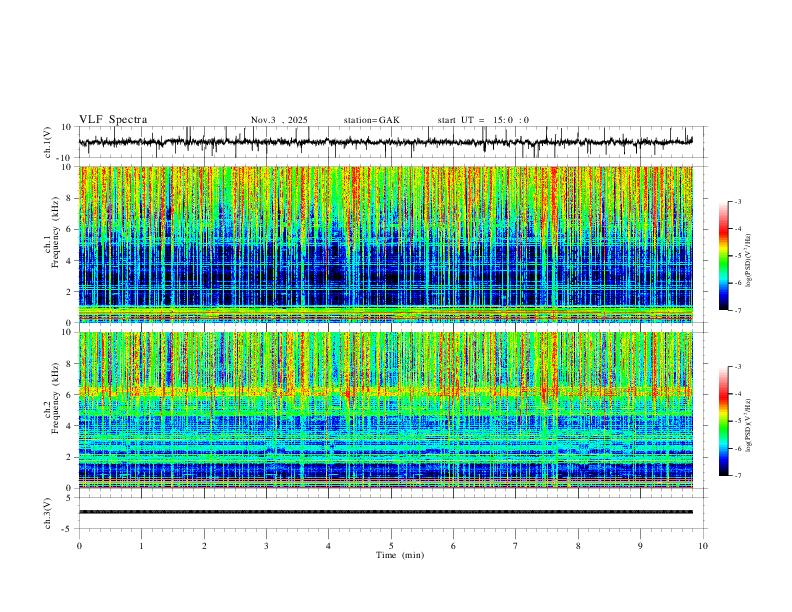Click the log(PSD) label beside ch.1 color bar
Screen dimensions: 792x612
[x=749, y=260]
